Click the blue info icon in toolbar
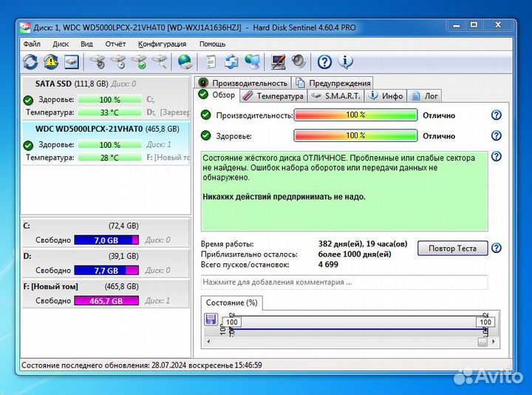Viewport: 532px width, 395px height. point(344,61)
